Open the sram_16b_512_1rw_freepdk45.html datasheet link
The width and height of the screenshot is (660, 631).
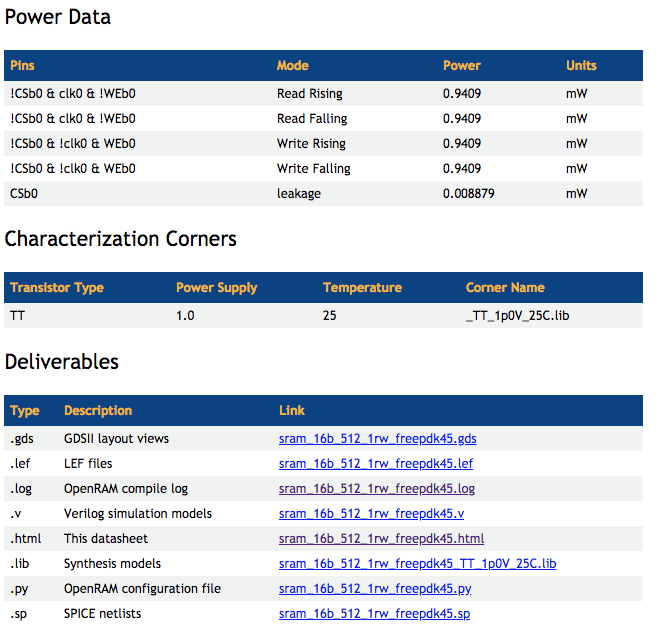click(x=381, y=539)
